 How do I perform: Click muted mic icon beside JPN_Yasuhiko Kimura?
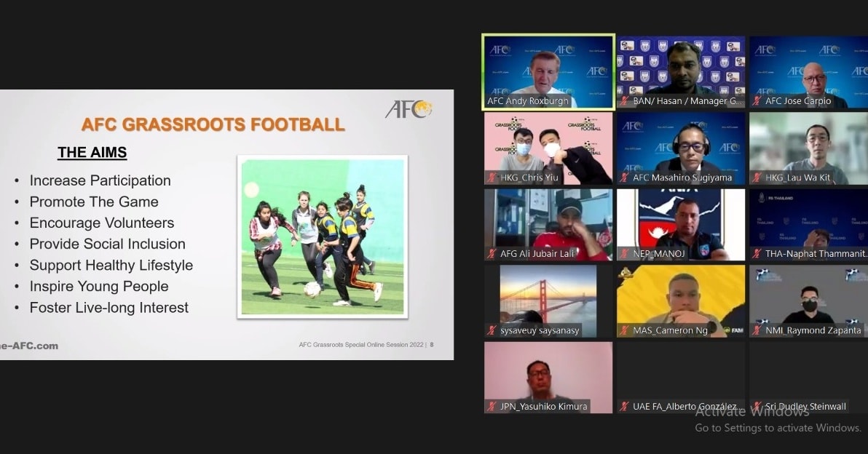click(492, 407)
